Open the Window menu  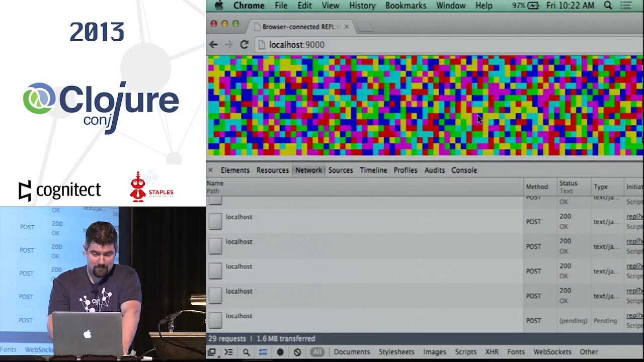tap(450, 6)
